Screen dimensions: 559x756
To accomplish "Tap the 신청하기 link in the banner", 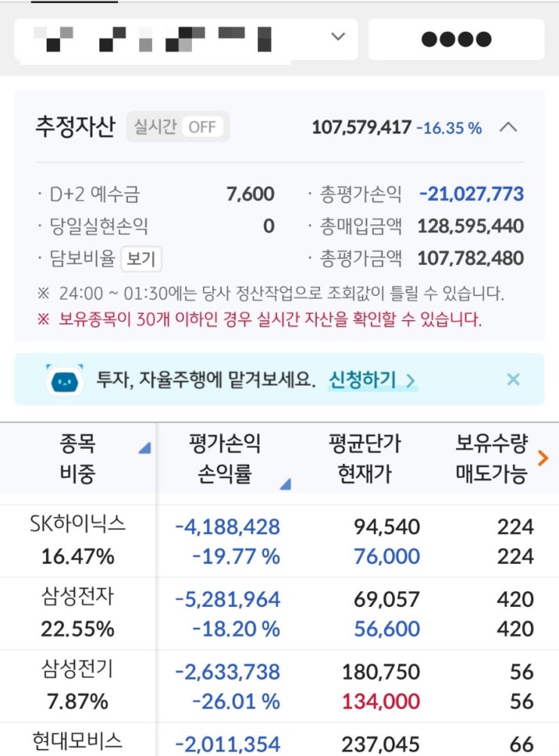I will click(x=372, y=380).
